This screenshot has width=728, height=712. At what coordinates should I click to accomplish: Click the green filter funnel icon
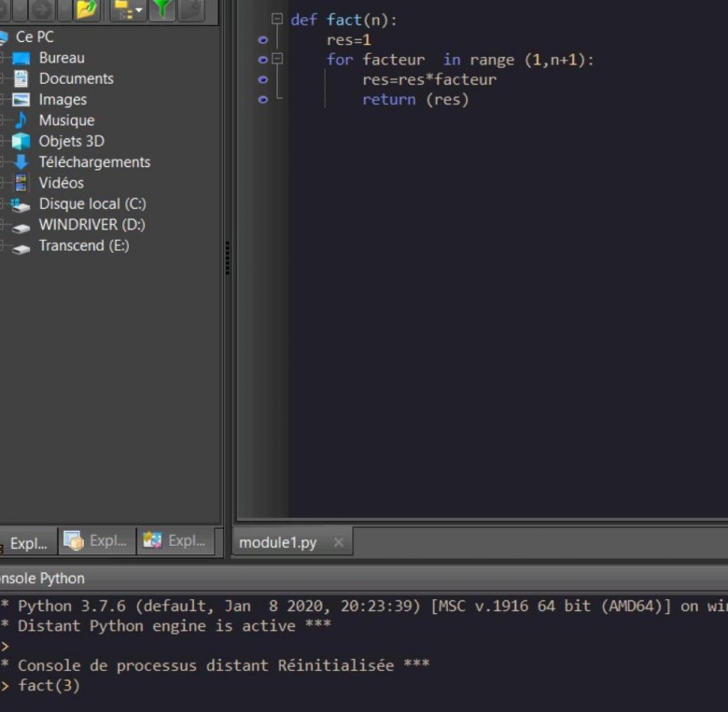pyautogui.click(x=163, y=9)
